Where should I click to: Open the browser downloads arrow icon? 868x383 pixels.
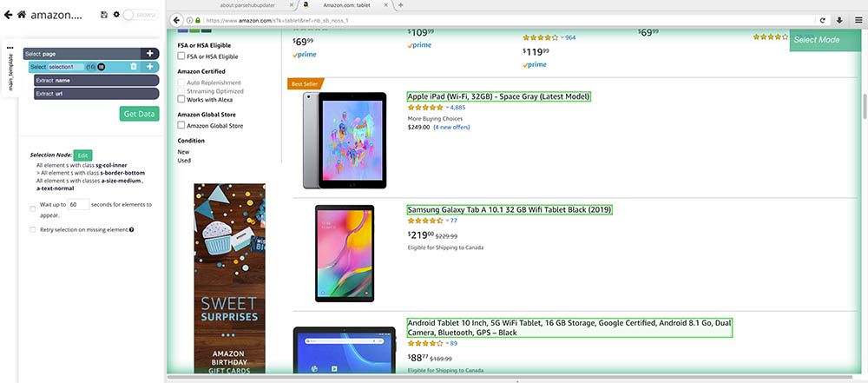point(839,20)
